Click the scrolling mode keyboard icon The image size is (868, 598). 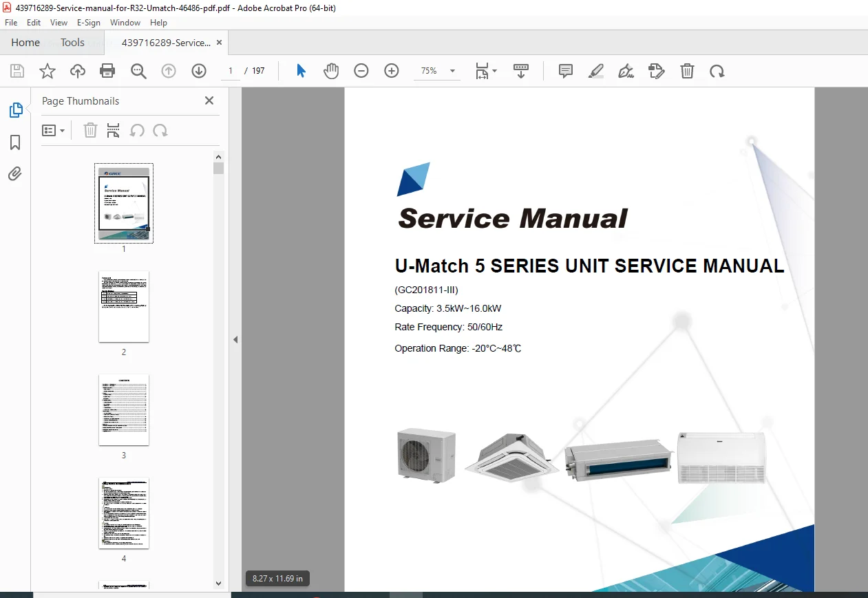pos(521,71)
